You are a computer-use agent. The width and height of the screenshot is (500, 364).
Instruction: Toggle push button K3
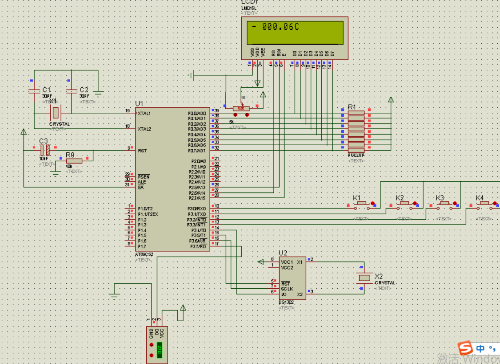point(445,205)
